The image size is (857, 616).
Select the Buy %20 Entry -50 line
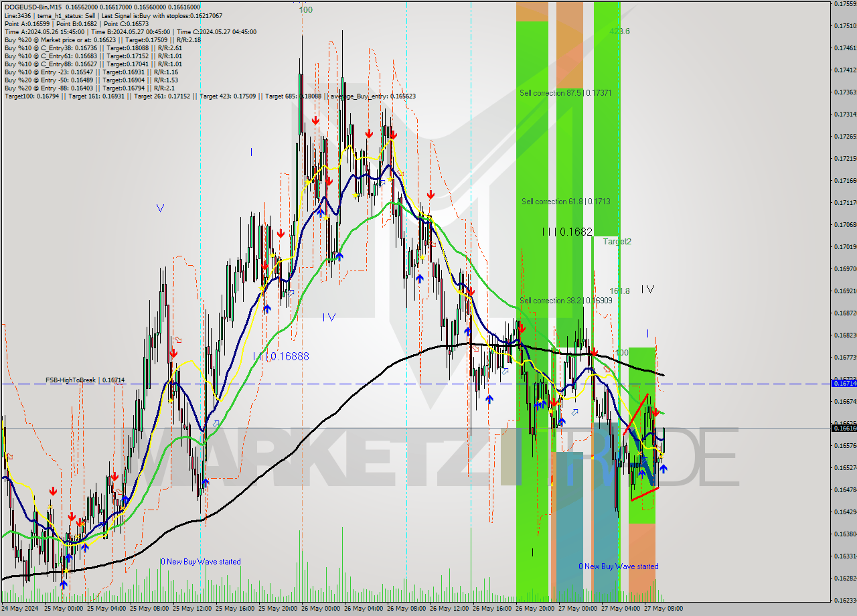click(91, 80)
